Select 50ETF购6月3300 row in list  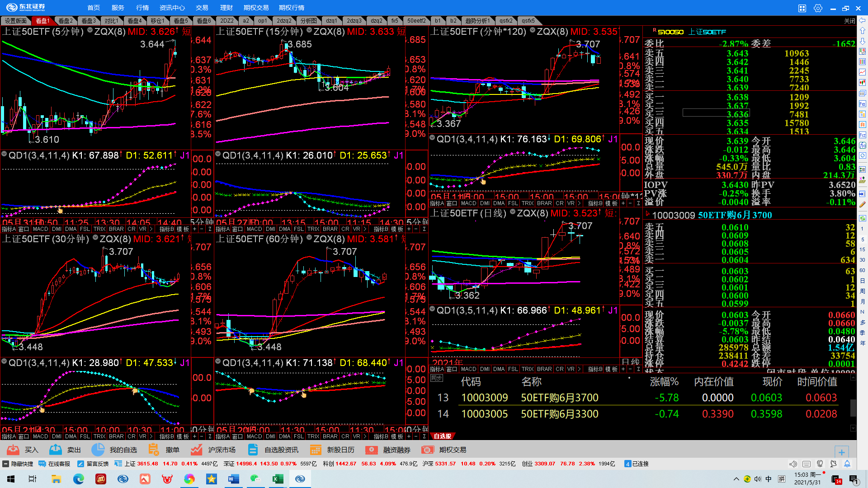click(559, 414)
